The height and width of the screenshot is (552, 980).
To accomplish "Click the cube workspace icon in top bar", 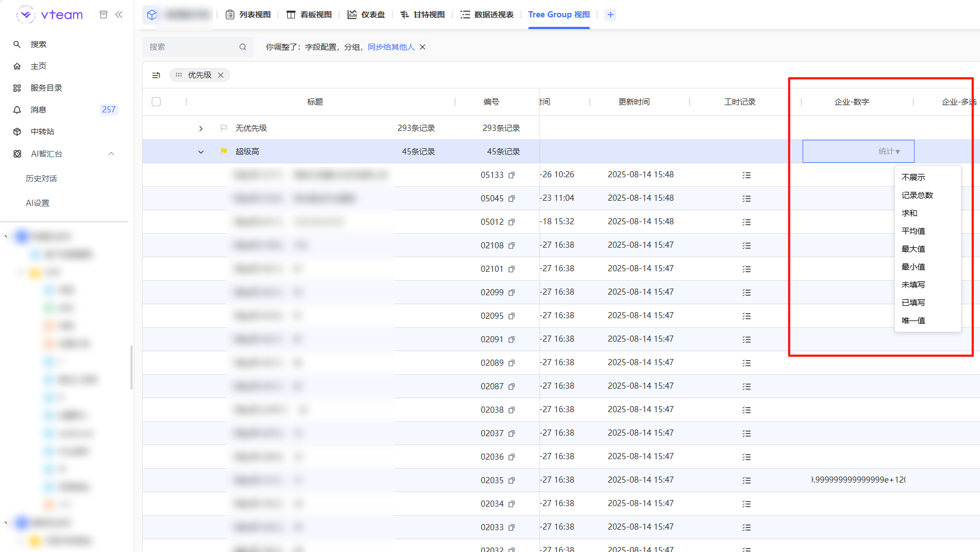I will (x=152, y=15).
